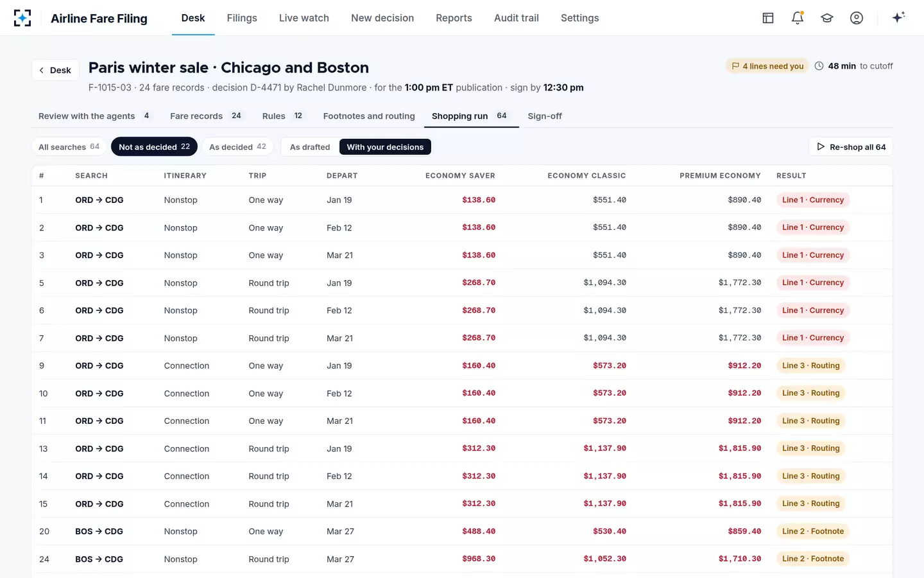Click the Airline Fare Filing logo icon

click(22, 18)
